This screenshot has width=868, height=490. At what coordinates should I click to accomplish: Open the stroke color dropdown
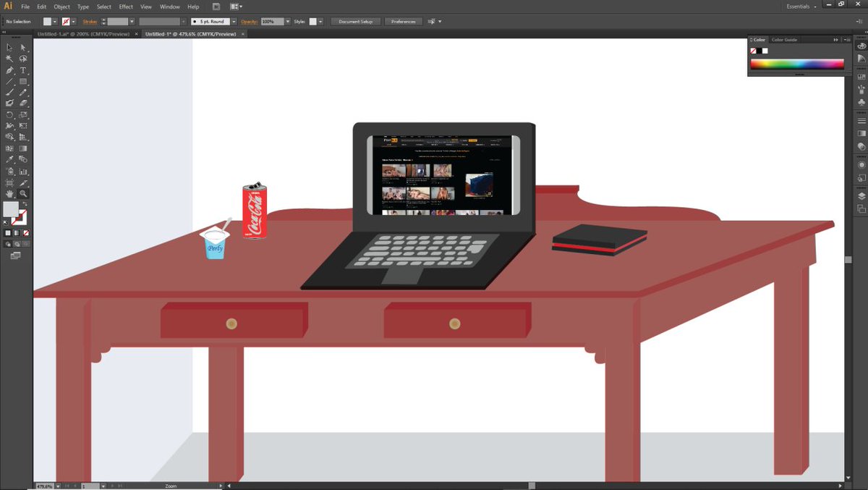[x=74, y=22]
